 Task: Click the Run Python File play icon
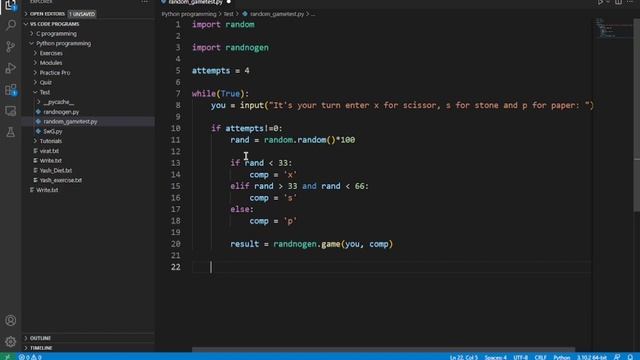[x=600, y=2]
